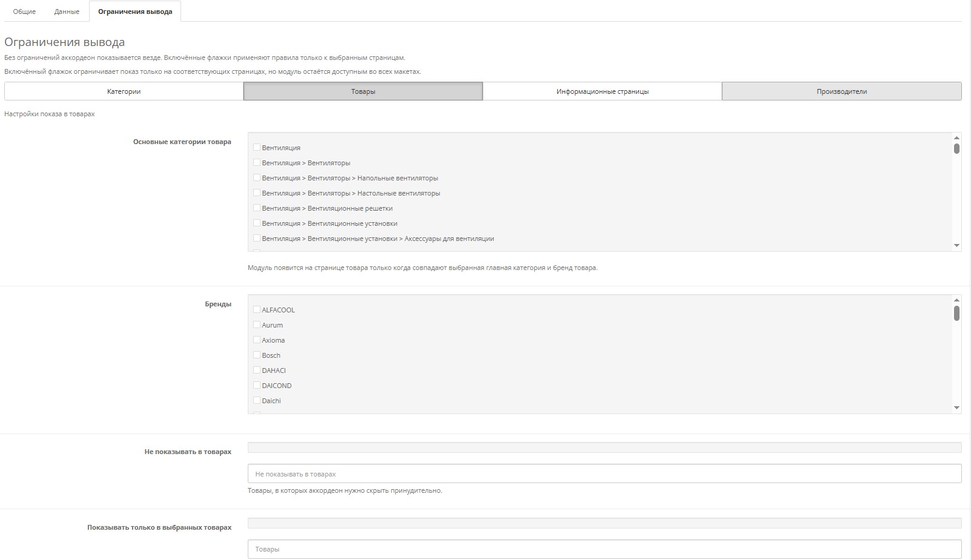Open the Общие tab
Image resolution: width=971 pixels, height=560 pixels.
coord(24,12)
